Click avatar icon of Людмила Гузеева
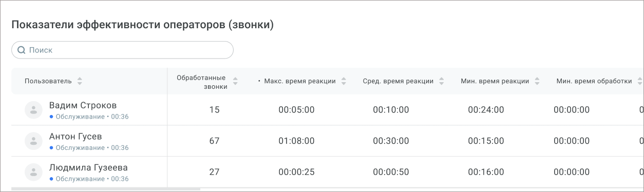The height and width of the screenshot is (192, 644). click(x=33, y=171)
